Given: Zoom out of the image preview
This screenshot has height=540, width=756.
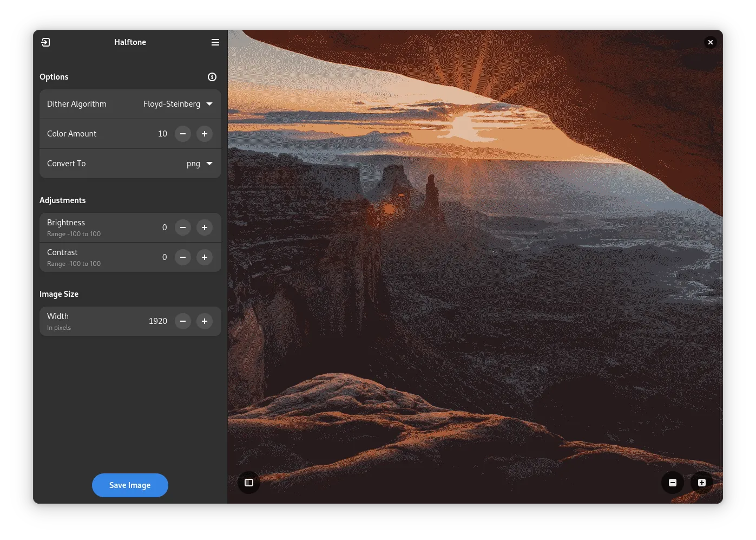Looking at the screenshot, I should (673, 483).
